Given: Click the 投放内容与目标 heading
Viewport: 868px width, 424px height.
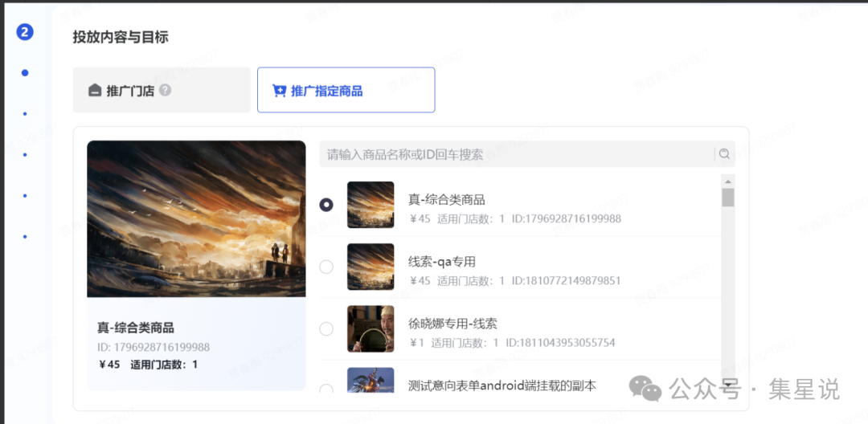Looking at the screenshot, I should (x=120, y=38).
